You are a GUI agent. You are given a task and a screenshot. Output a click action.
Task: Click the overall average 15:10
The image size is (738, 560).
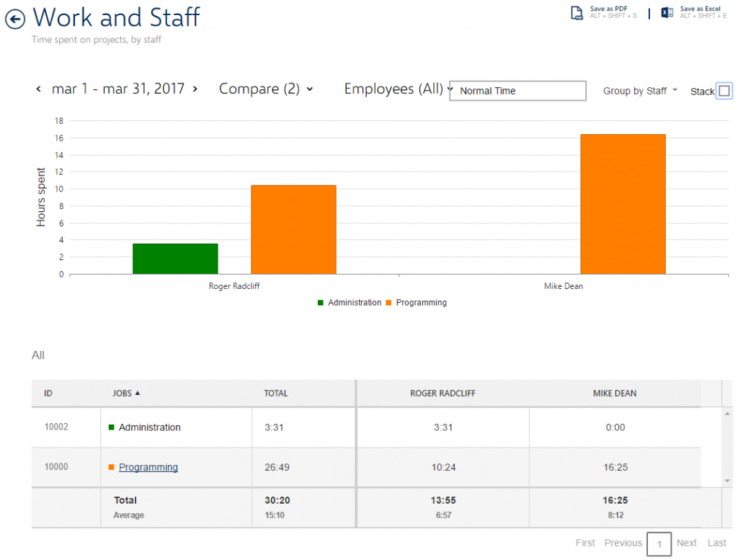(275, 515)
